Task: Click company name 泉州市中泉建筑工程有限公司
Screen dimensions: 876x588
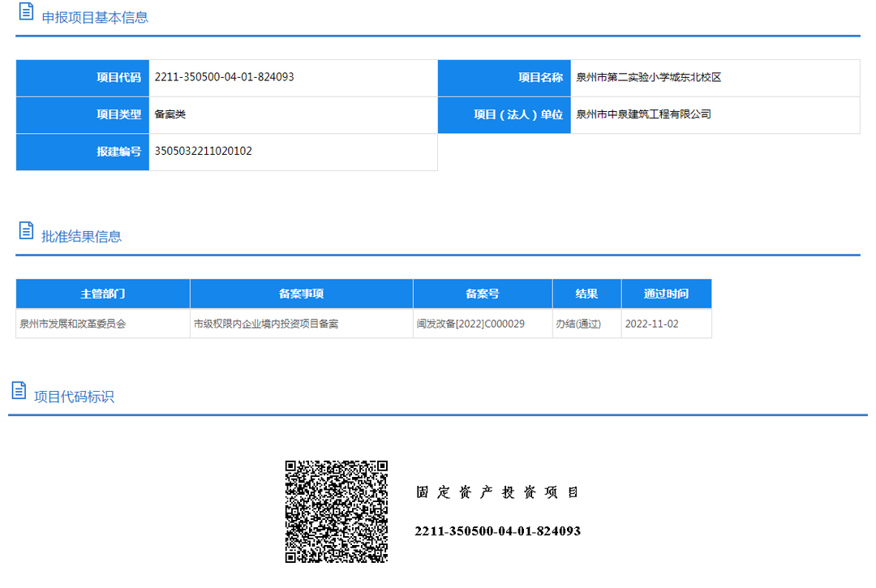Action: [x=643, y=114]
